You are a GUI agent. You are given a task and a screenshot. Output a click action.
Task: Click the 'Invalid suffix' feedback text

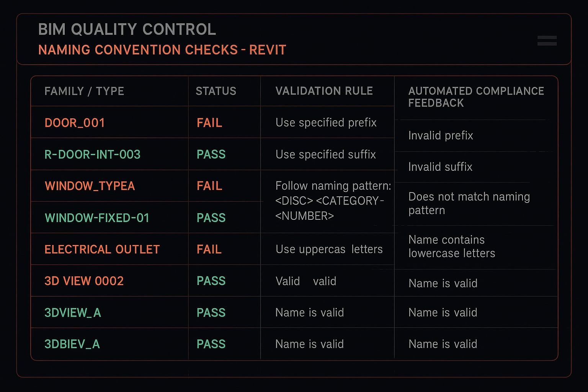coord(441,167)
